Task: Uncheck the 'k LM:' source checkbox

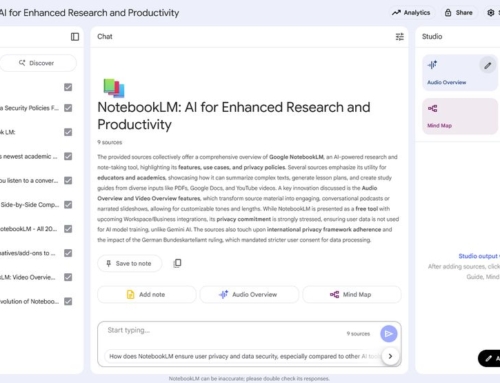Action: [x=68, y=132]
